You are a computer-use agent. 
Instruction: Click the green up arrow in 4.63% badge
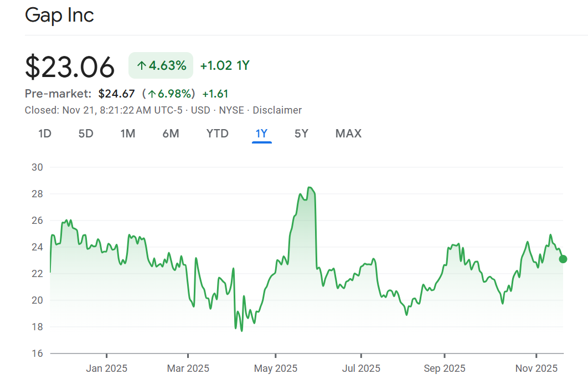coord(141,66)
